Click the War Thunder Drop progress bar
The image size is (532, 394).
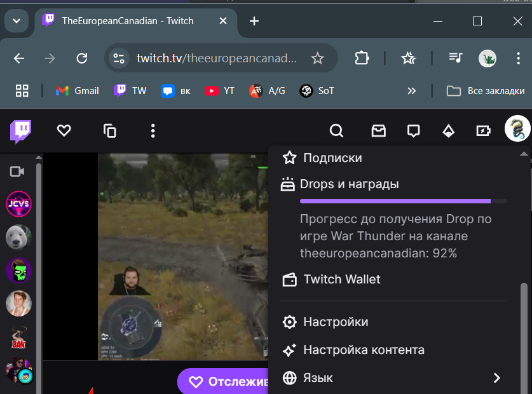[x=404, y=201]
